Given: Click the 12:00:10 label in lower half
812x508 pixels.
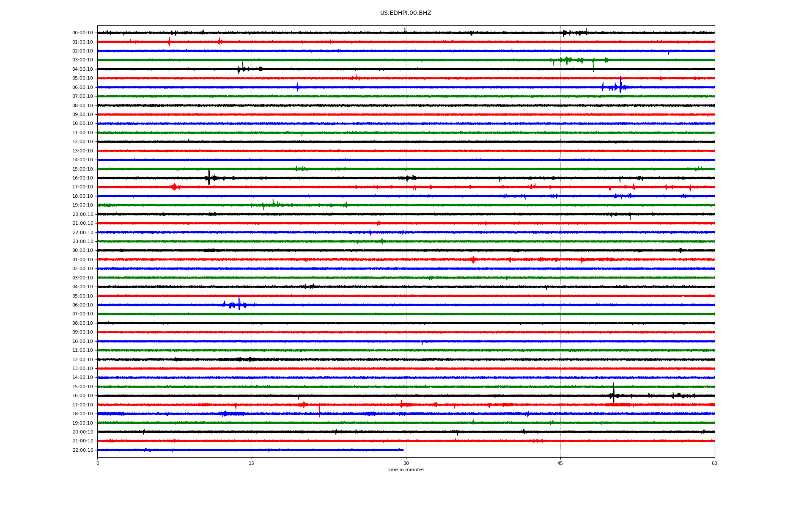Looking at the screenshot, I should (x=82, y=360).
